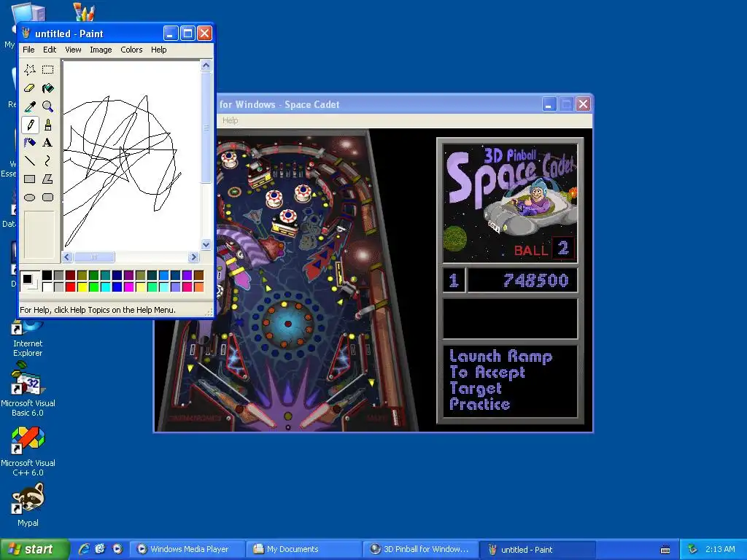The width and height of the screenshot is (747, 560).
Task: Select the white swatch in the palette row
Action: [47, 287]
